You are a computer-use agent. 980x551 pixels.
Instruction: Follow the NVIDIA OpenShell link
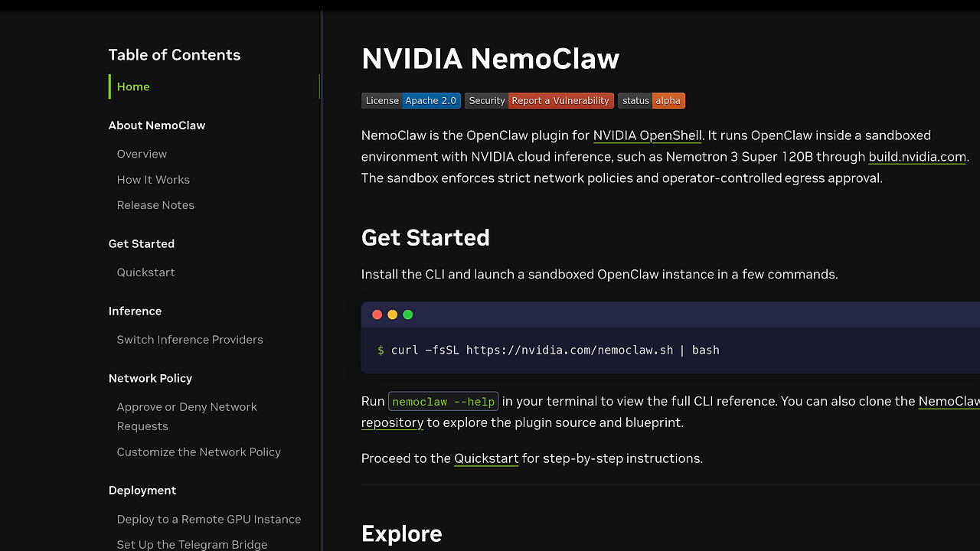tap(647, 135)
